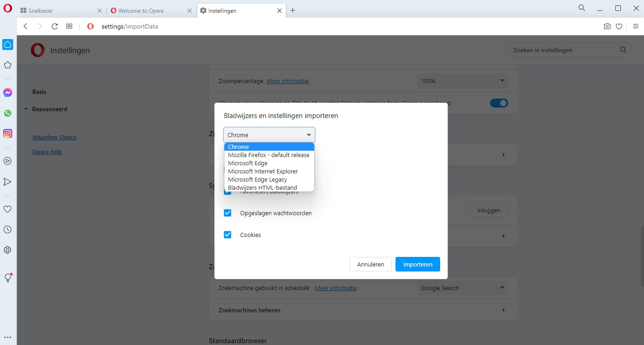Open the three-dots sidebar setup
Screen dimensions: 644x345
click(x=8, y=337)
